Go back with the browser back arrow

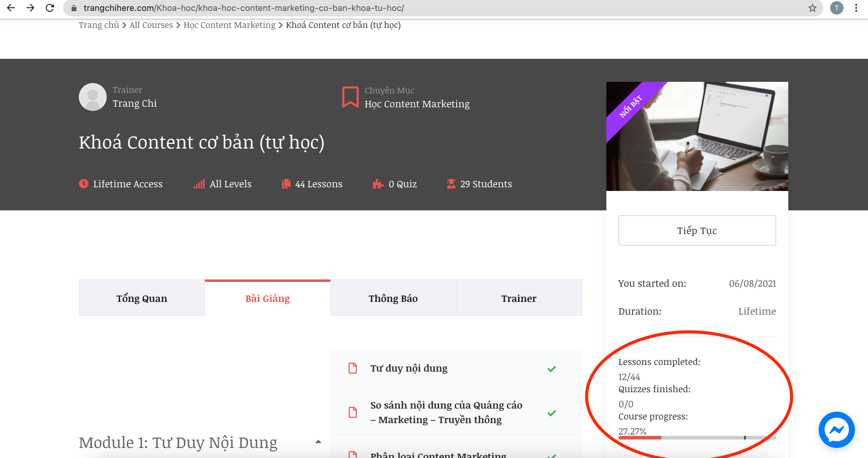point(11,8)
